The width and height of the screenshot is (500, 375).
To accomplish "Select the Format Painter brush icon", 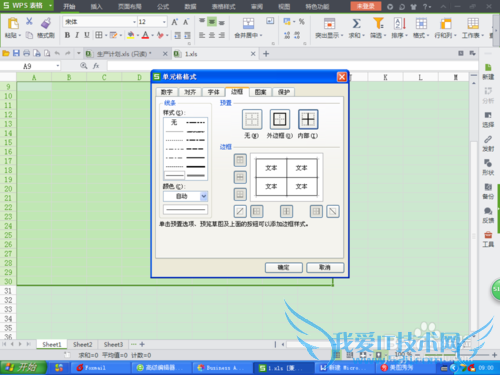I will 46,23.
